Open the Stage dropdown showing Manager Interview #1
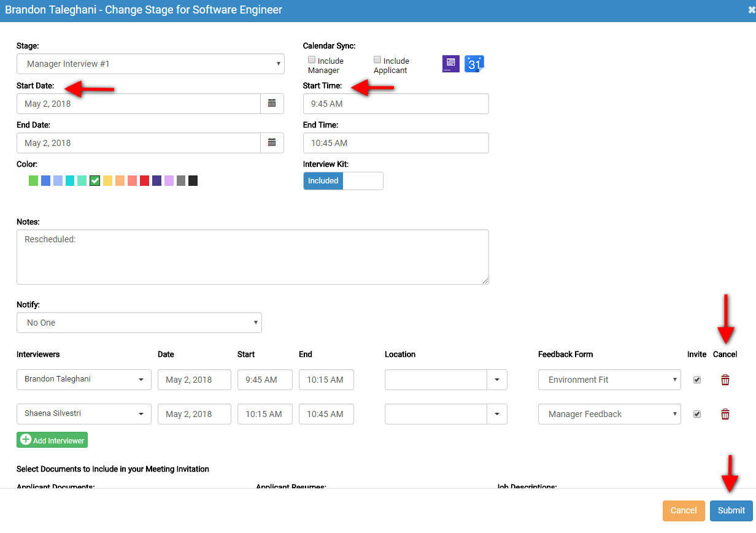This screenshot has height=533, width=756. click(150, 64)
